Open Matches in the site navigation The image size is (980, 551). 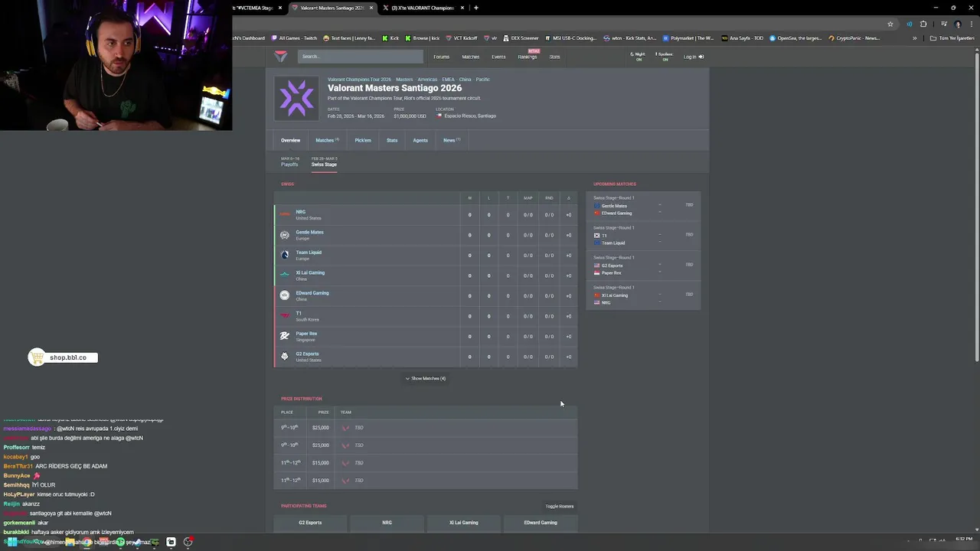tap(470, 57)
